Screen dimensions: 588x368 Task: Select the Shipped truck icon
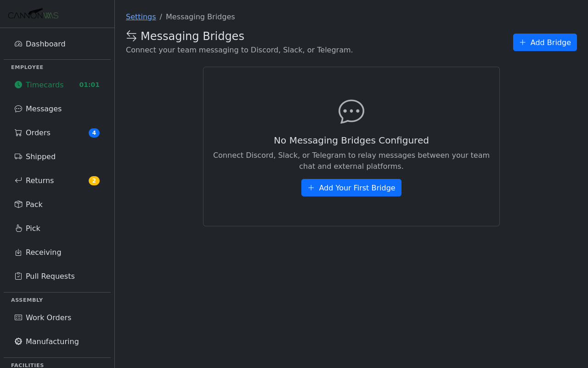coord(18,156)
